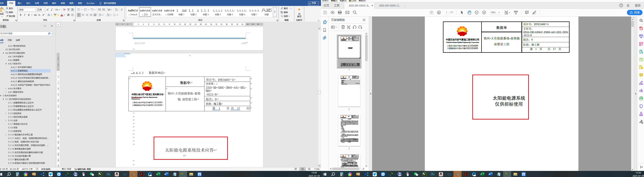Open bookmarks panel in PDF sidebar
The width and height of the screenshot is (644, 177).
click(x=324, y=30)
